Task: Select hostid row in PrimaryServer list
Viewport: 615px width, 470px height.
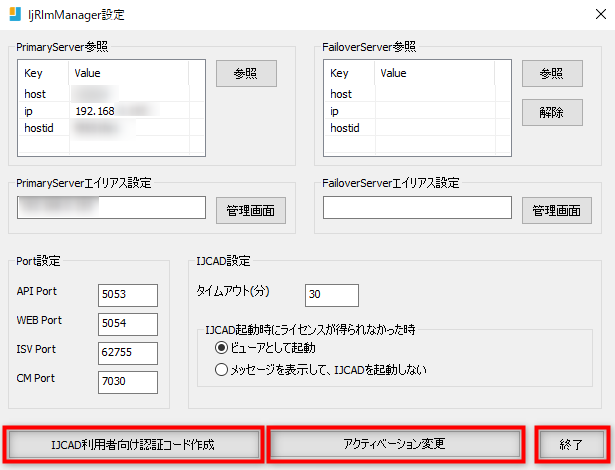Action: coord(111,128)
